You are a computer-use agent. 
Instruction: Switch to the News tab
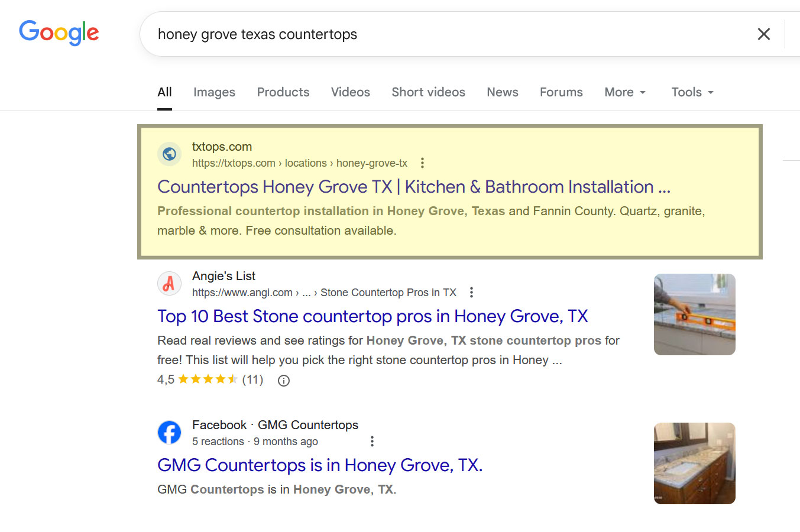click(502, 92)
